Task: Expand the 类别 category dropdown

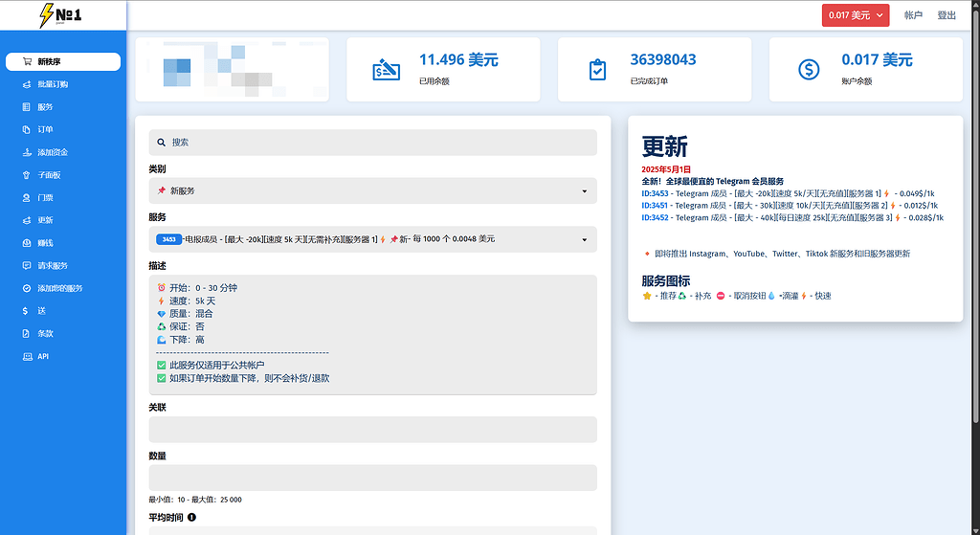Action: pyautogui.click(x=372, y=190)
